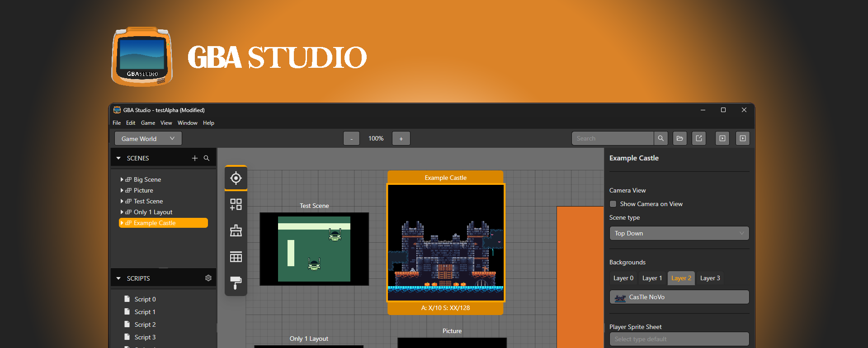Open the Game menu

tap(148, 123)
